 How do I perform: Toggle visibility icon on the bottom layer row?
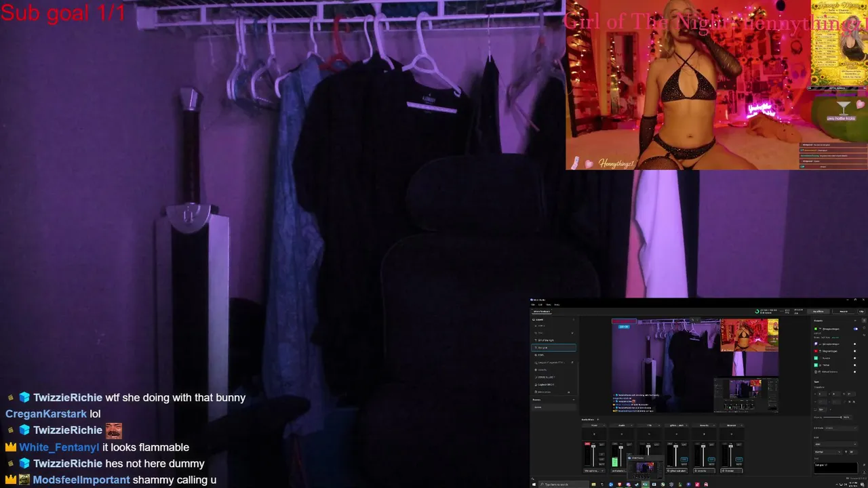[x=568, y=392]
